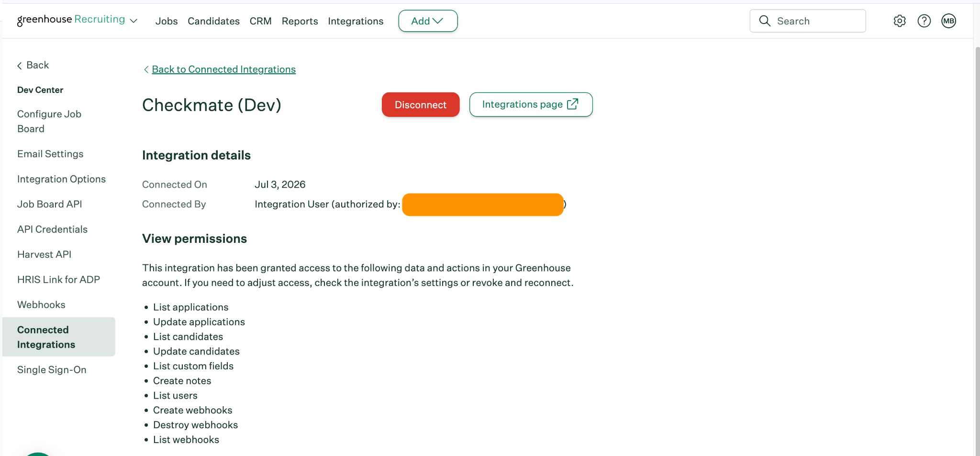Viewport: 980px width, 456px height.
Task: Open Job Board API in sidebar
Action: click(49, 204)
